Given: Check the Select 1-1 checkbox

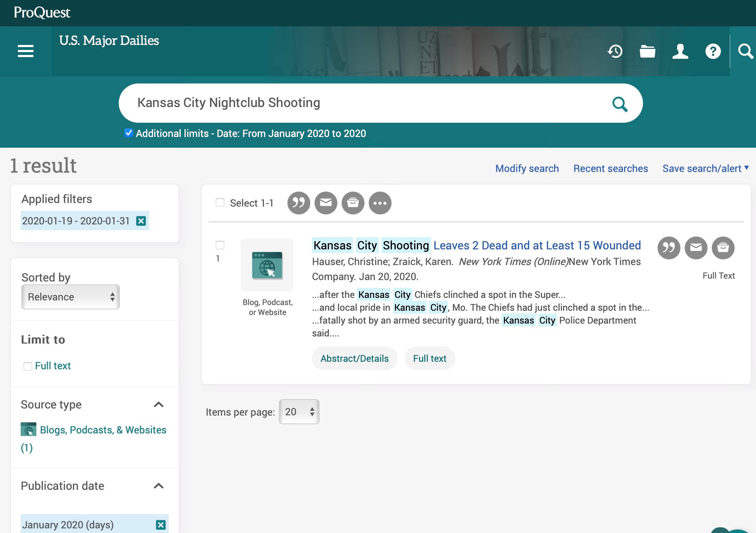Looking at the screenshot, I should point(220,202).
